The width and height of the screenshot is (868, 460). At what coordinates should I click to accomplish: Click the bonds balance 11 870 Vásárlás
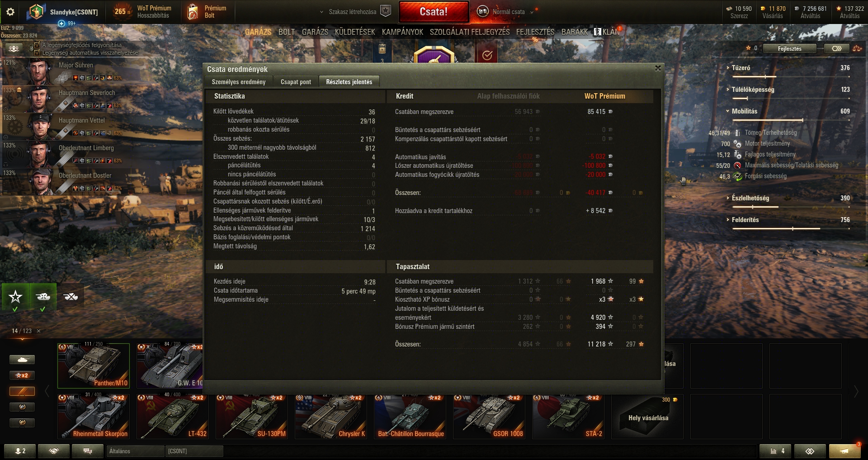pos(773,12)
